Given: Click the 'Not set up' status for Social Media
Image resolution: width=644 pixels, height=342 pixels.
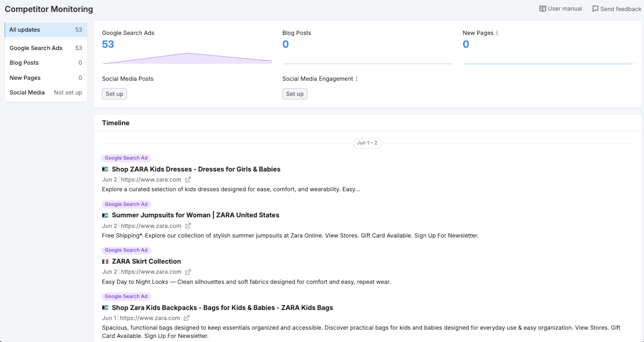Looking at the screenshot, I should coord(68,92).
